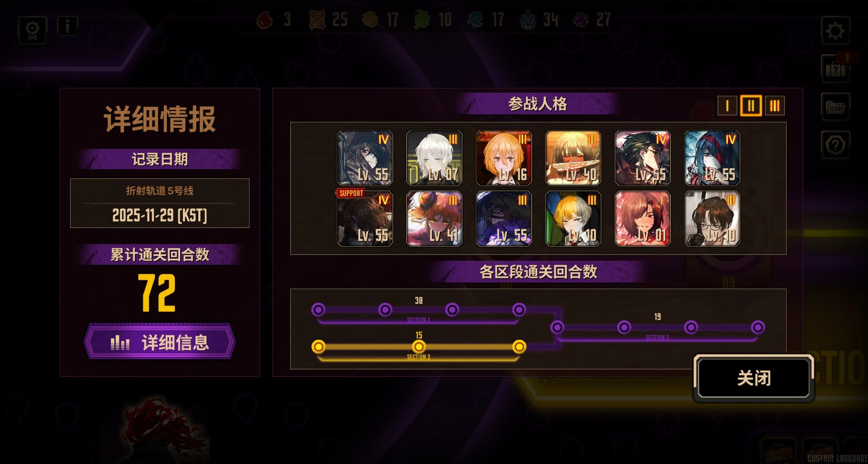Screen dimensions: 868x464
Task: Open the 详细信息 details button
Action: pos(160,342)
